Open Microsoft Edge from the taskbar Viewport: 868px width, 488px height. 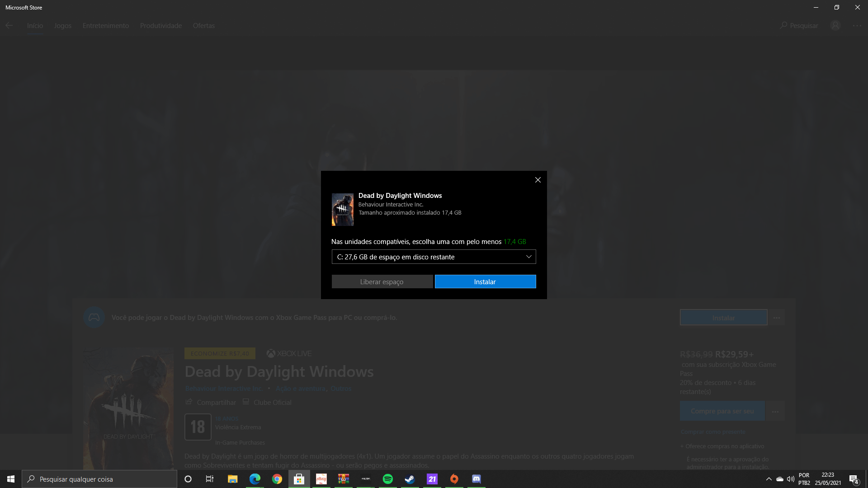[255, 479]
